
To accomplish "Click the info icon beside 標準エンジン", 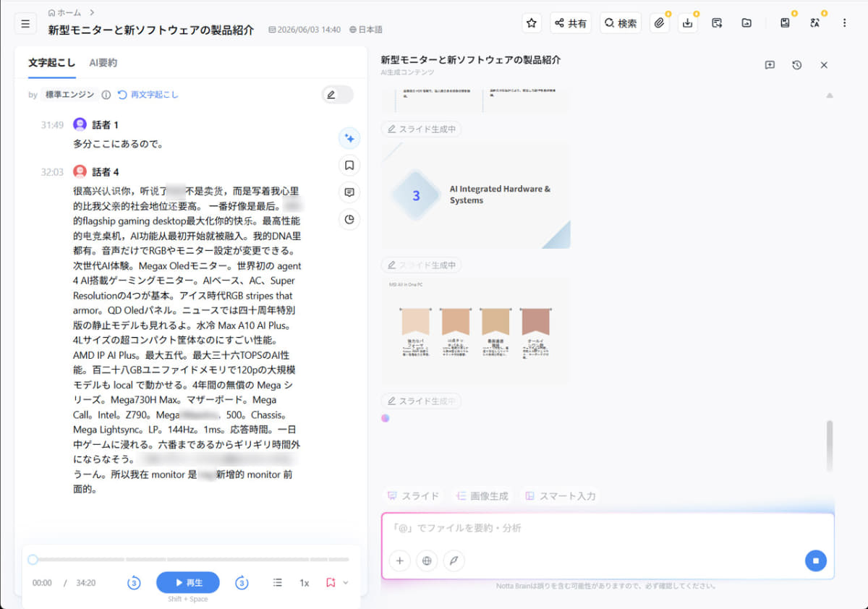I will click(x=106, y=95).
